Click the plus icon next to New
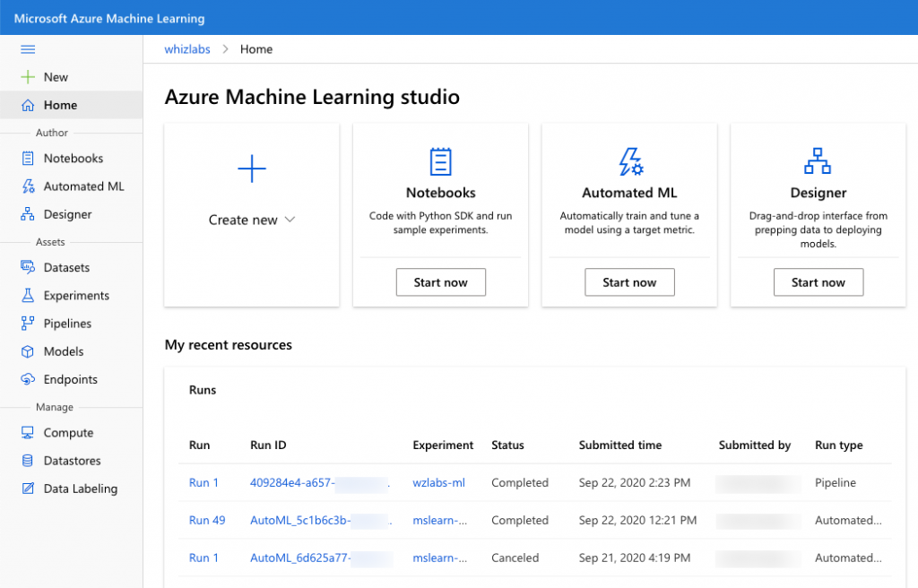The height and width of the screenshot is (588, 918). point(30,76)
